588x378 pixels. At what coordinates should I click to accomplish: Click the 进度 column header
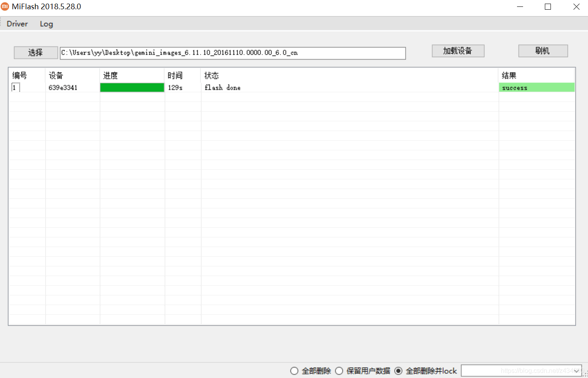pyautogui.click(x=132, y=75)
